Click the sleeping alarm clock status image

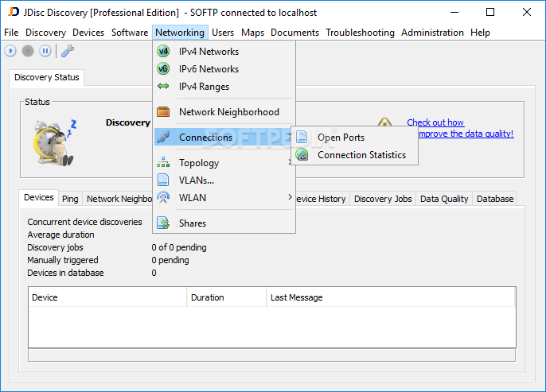(55, 143)
